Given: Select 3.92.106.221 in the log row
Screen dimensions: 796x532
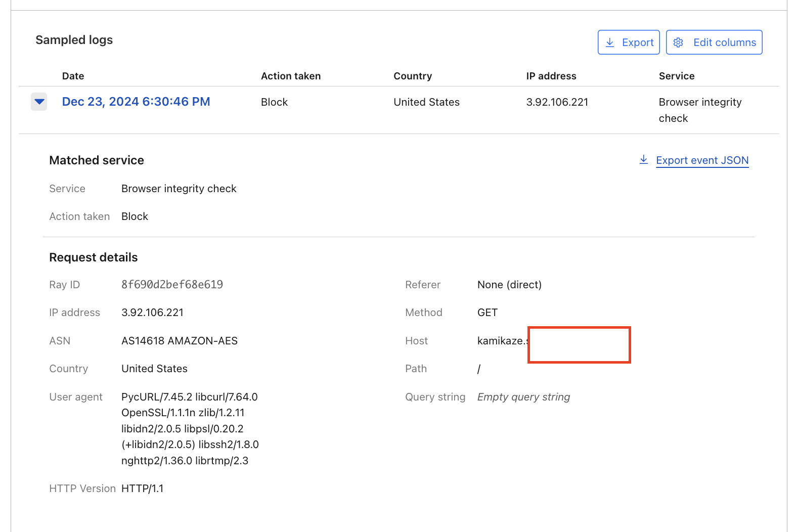Looking at the screenshot, I should pyautogui.click(x=557, y=102).
